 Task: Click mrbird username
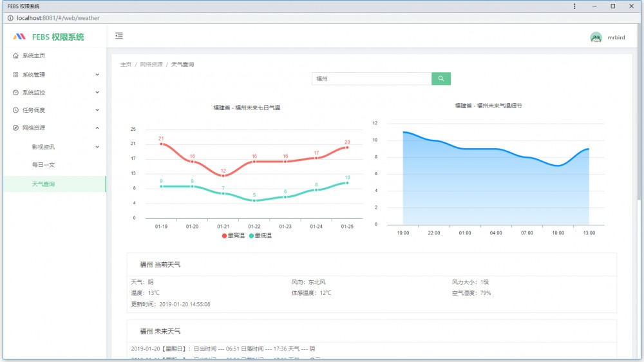(616, 37)
